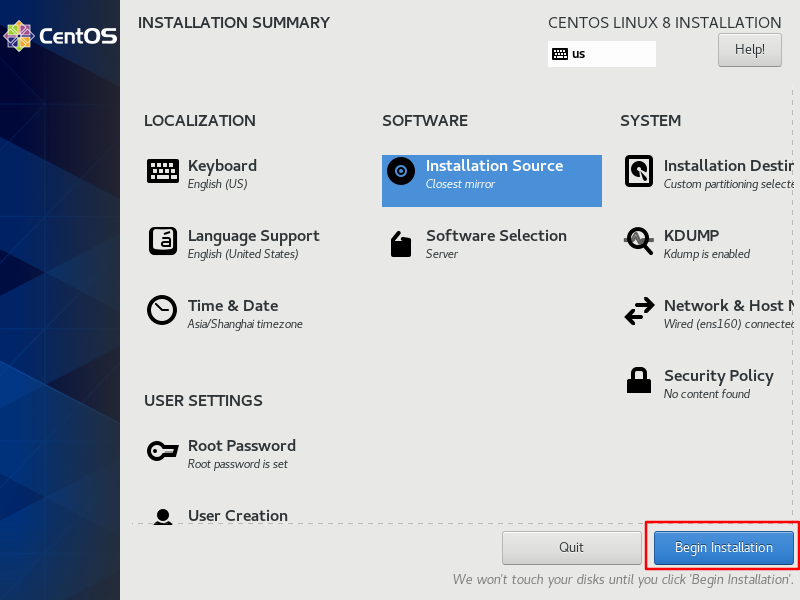800x600 pixels.
Task: Open Security Policy lock icon
Action: click(639, 380)
